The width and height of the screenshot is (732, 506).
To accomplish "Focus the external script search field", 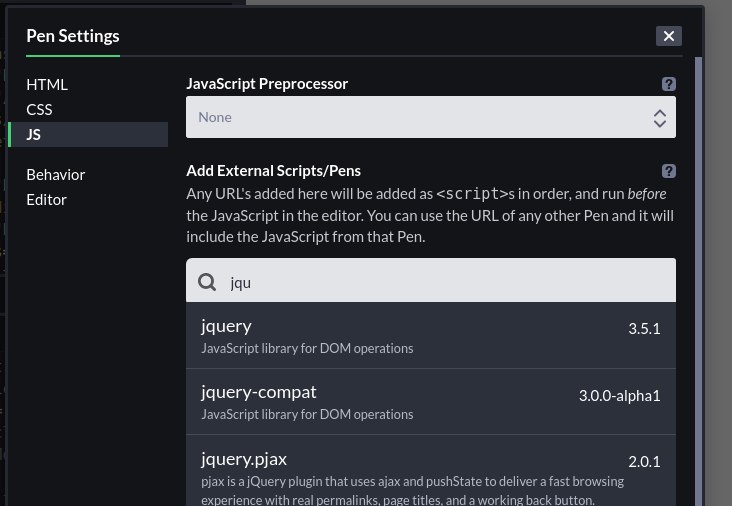I will 430,280.
